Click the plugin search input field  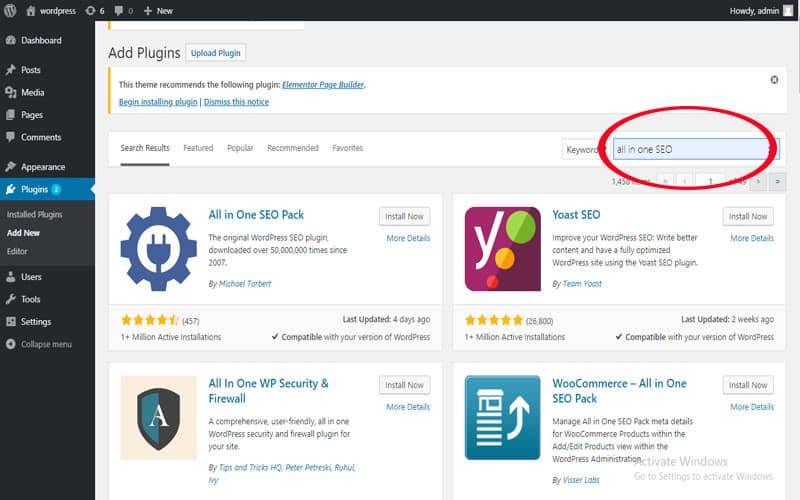pyautogui.click(x=696, y=149)
